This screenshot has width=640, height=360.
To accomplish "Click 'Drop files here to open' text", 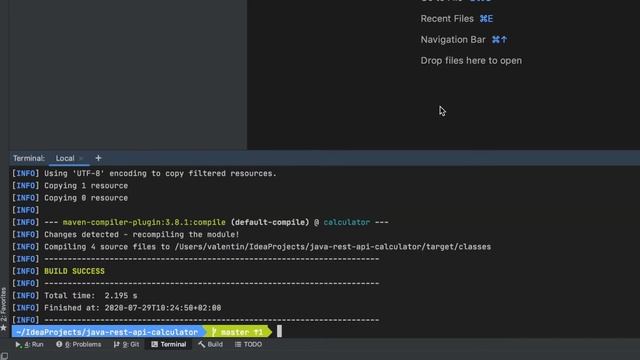I will (471, 60).
